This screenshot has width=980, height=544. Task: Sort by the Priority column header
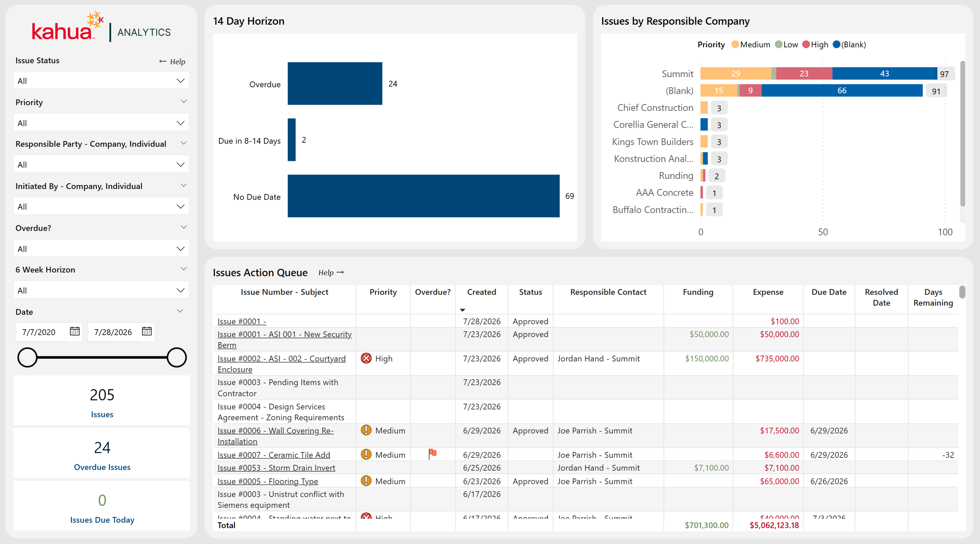383,292
